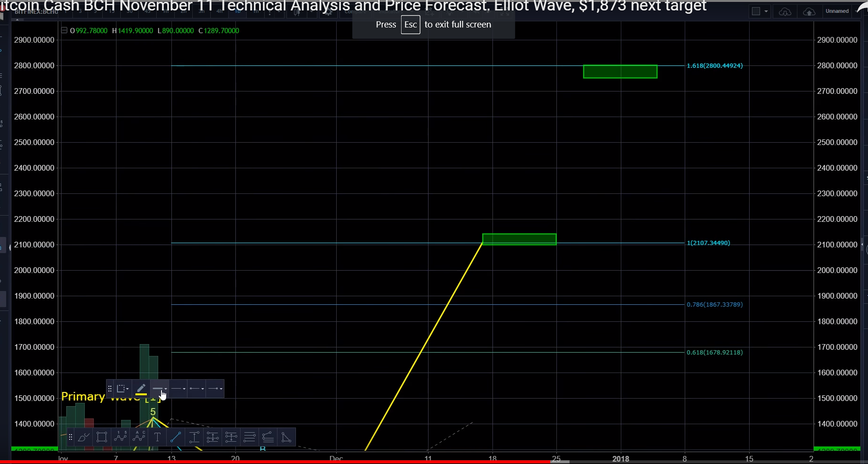Select the Fibonacci fan tool
The width and height of the screenshot is (868, 464).
pyautogui.click(x=268, y=437)
